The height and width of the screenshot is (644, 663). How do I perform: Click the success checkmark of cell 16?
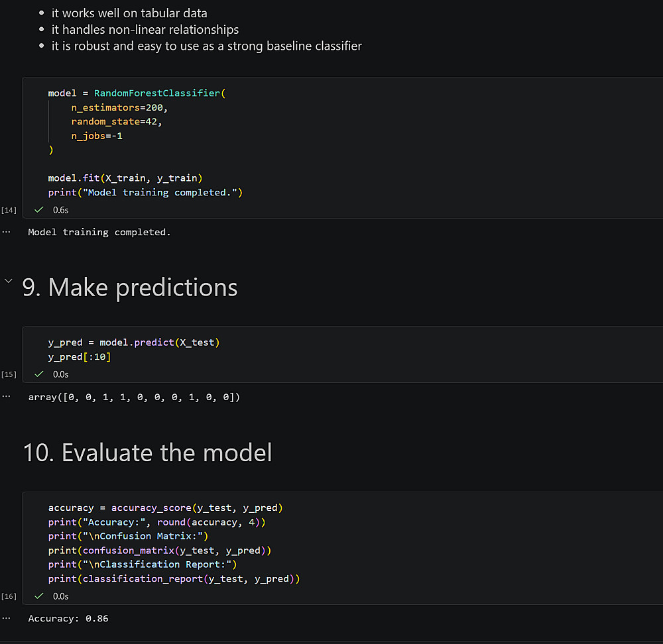[39, 596]
